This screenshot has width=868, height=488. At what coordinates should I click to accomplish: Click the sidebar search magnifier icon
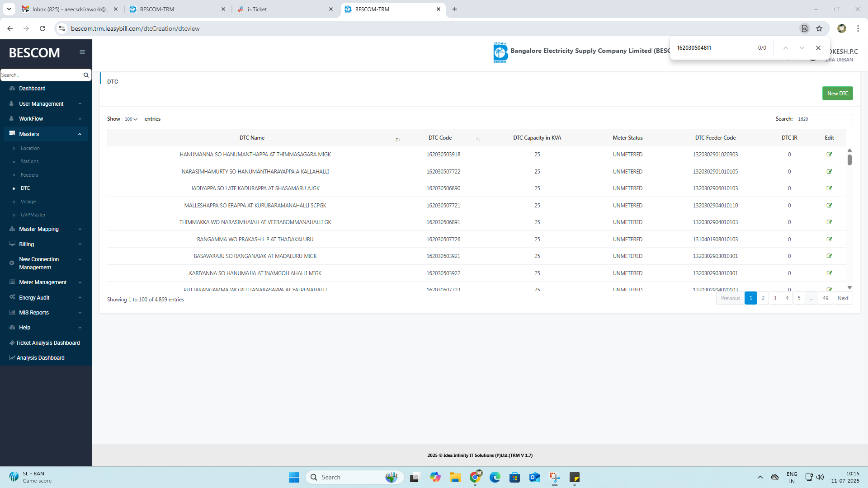(86, 75)
